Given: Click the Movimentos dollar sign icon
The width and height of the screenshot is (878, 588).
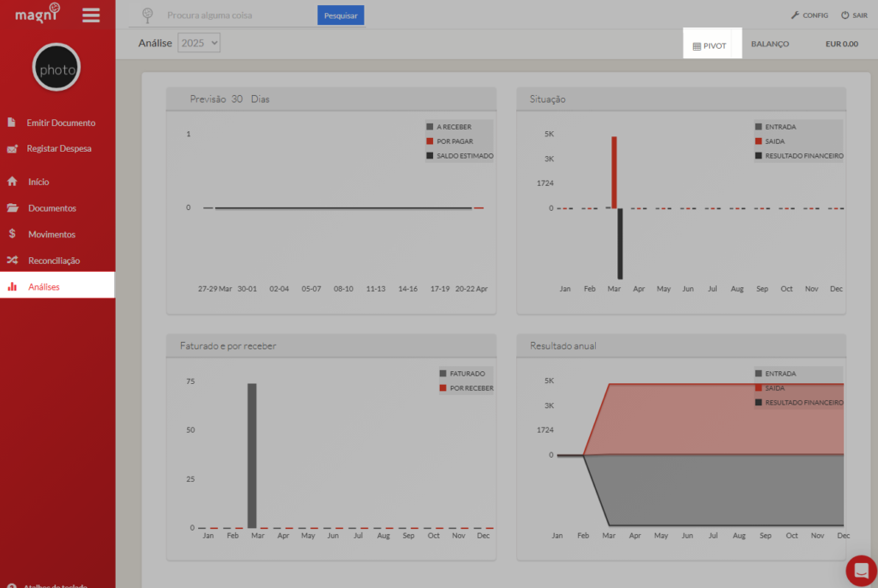Looking at the screenshot, I should click(12, 234).
